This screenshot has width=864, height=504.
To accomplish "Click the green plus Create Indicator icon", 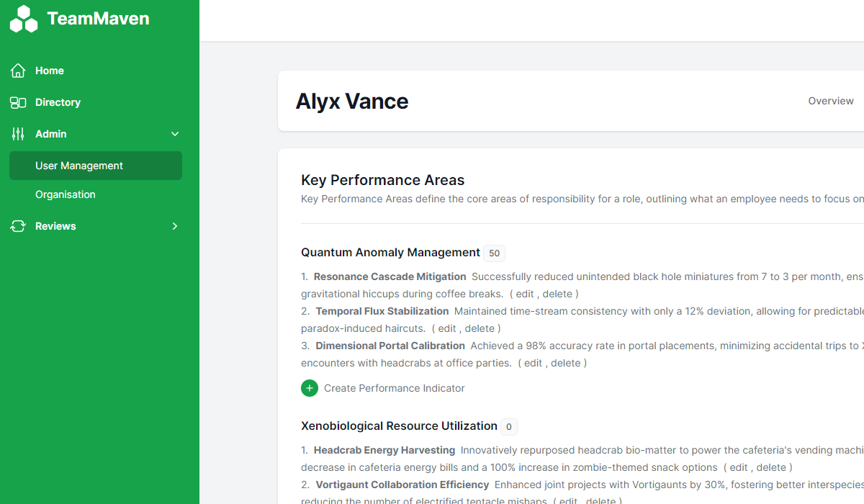I will pos(310,388).
